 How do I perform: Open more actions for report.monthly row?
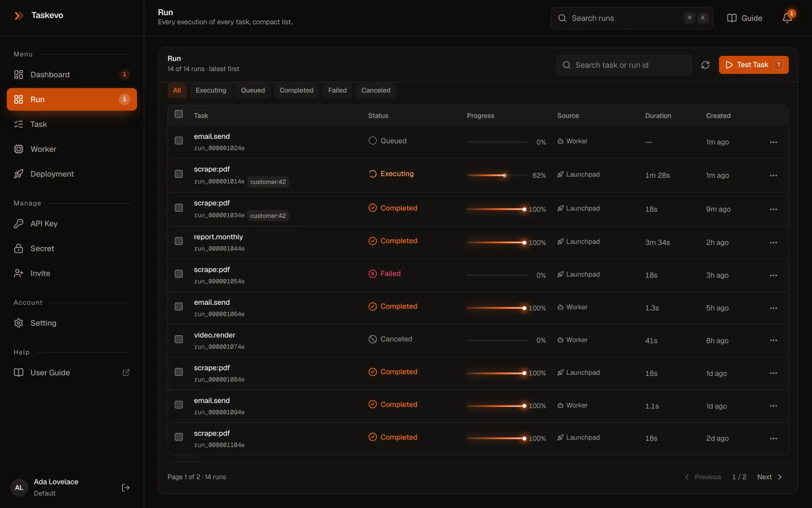(773, 243)
